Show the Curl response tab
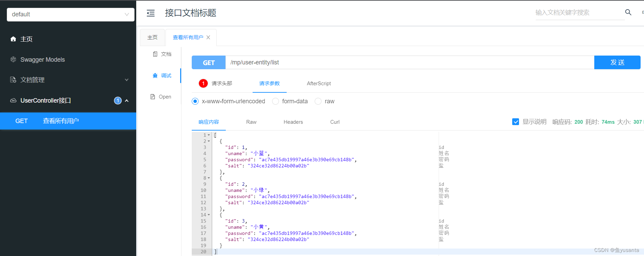Viewport: 644px width, 256px height. [335, 122]
